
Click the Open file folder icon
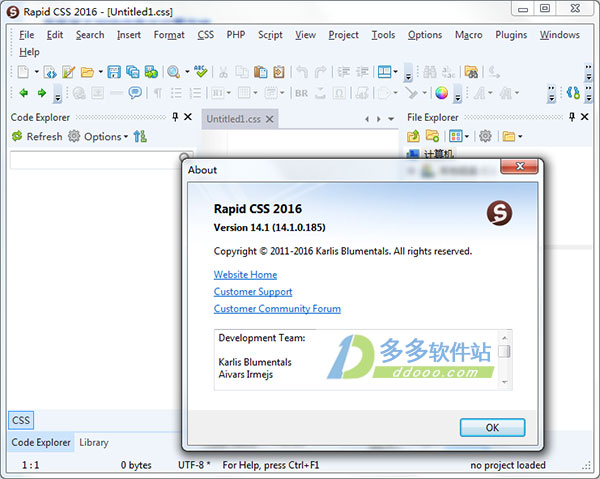(87, 72)
